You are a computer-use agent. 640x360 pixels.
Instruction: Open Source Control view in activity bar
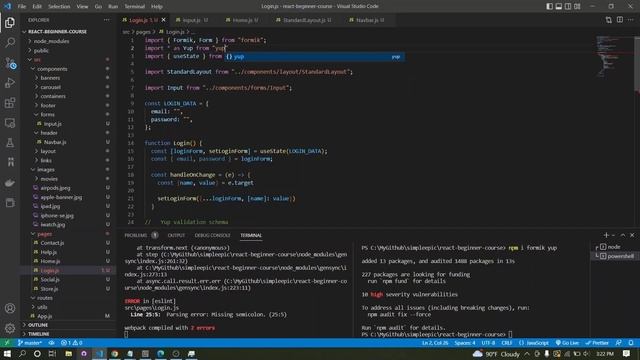coord(10,63)
